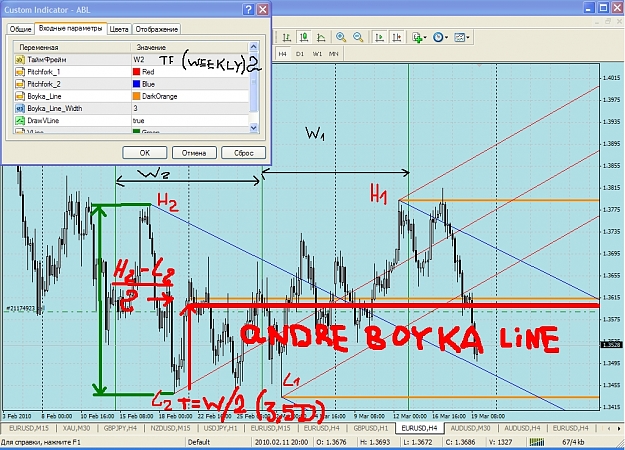Select the H4 timeframe button
Viewport: 625px width, 450px height.
click(283, 53)
